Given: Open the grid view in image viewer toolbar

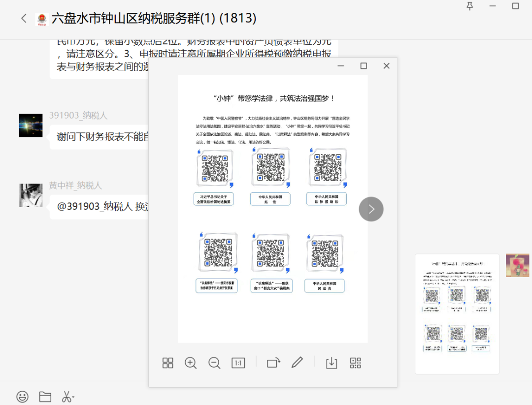Looking at the screenshot, I should (x=167, y=363).
